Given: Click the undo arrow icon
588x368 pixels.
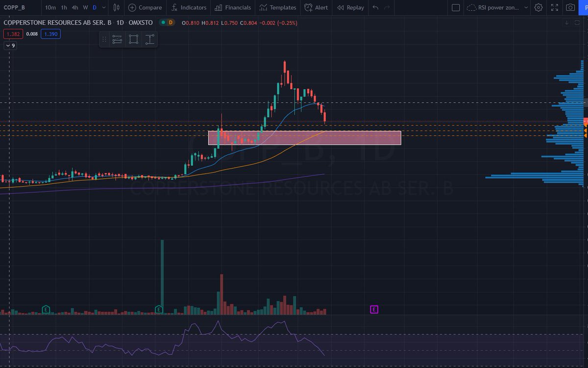Looking at the screenshot, I should pyautogui.click(x=375, y=7).
